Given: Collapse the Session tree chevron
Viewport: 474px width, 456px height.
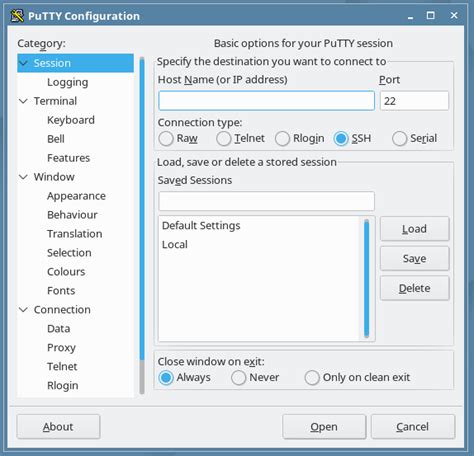Looking at the screenshot, I should click(24, 63).
